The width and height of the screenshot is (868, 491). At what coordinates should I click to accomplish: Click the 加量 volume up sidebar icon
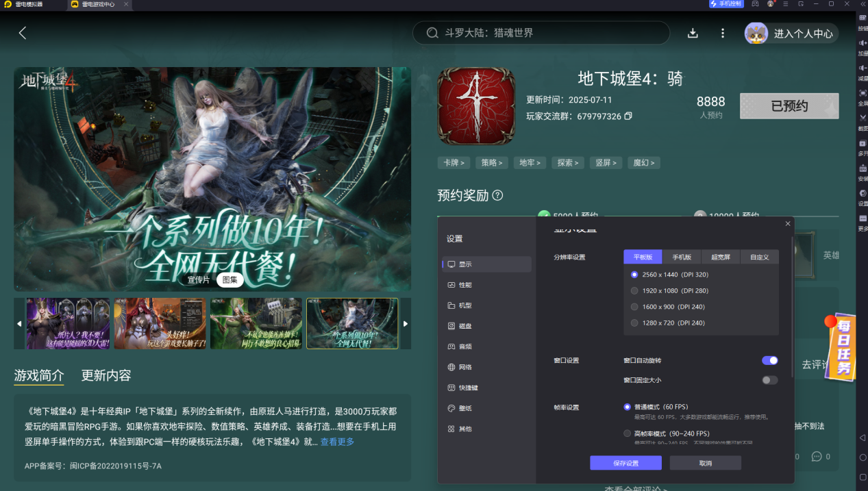tap(863, 43)
